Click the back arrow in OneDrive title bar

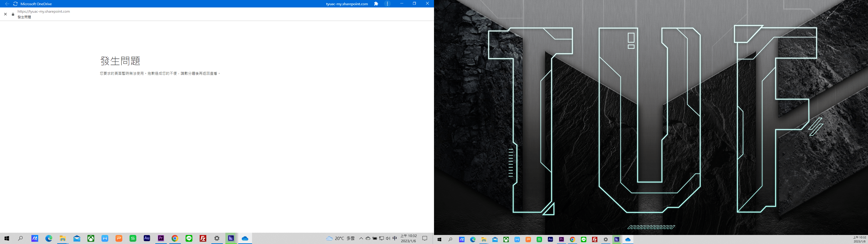click(7, 4)
